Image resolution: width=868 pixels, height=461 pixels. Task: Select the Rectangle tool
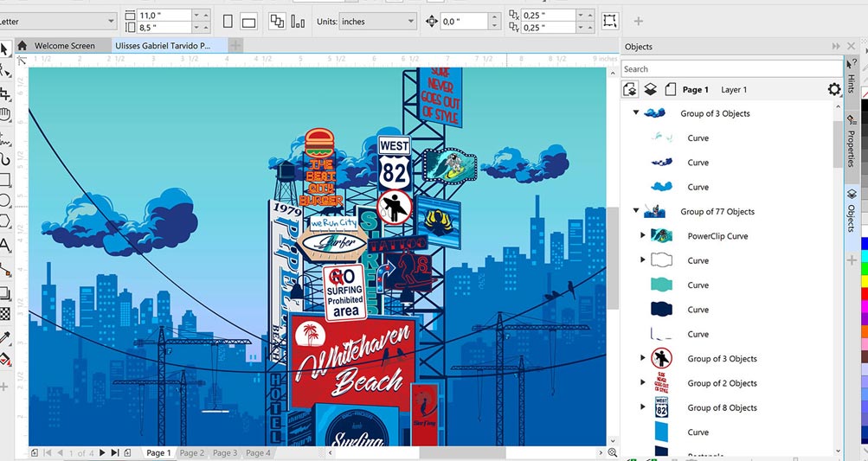[5, 180]
